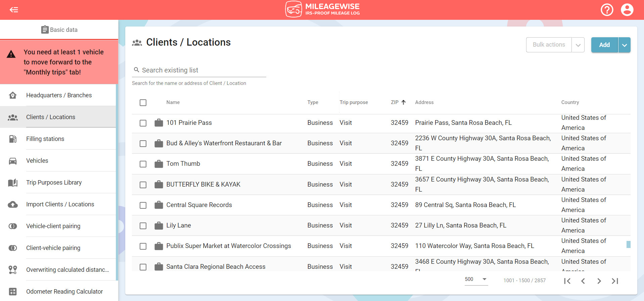Screen dimensions: 644x301
Task: Go to the next page of results
Action: click(599, 281)
